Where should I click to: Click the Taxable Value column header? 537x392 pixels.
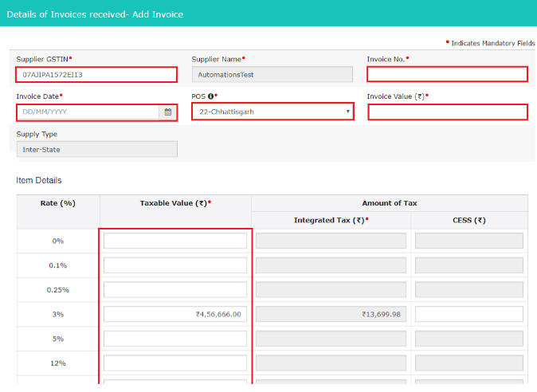pyautogui.click(x=175, y=204)
